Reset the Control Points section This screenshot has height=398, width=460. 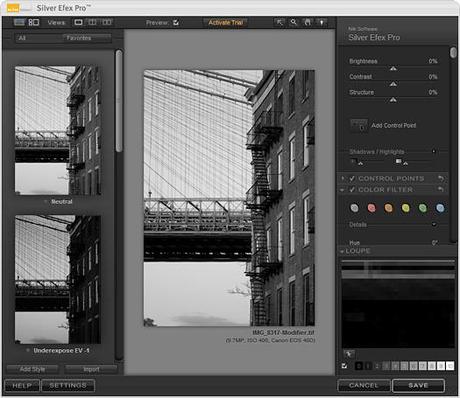pos(441,179)
